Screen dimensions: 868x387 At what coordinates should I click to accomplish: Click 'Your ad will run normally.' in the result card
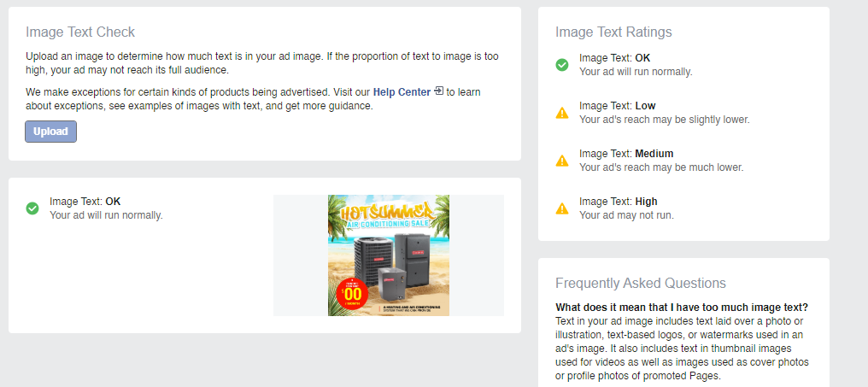[x=106, y=215]
